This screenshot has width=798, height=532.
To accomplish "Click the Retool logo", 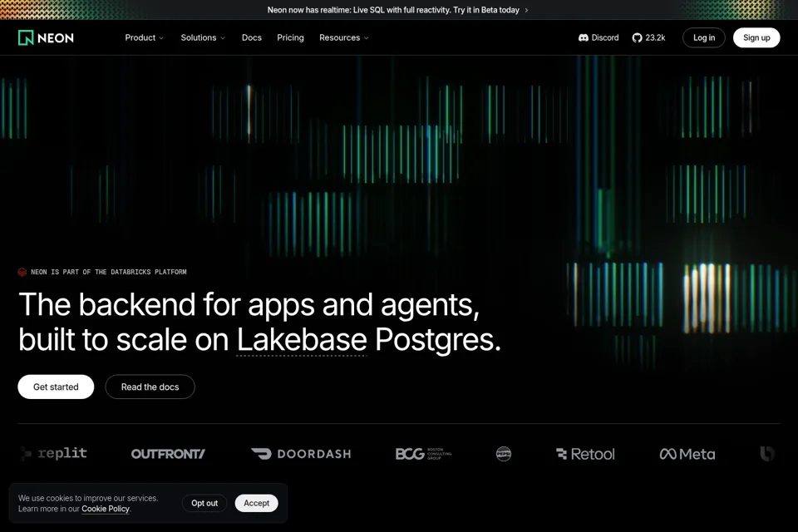I will coord(585,454).
